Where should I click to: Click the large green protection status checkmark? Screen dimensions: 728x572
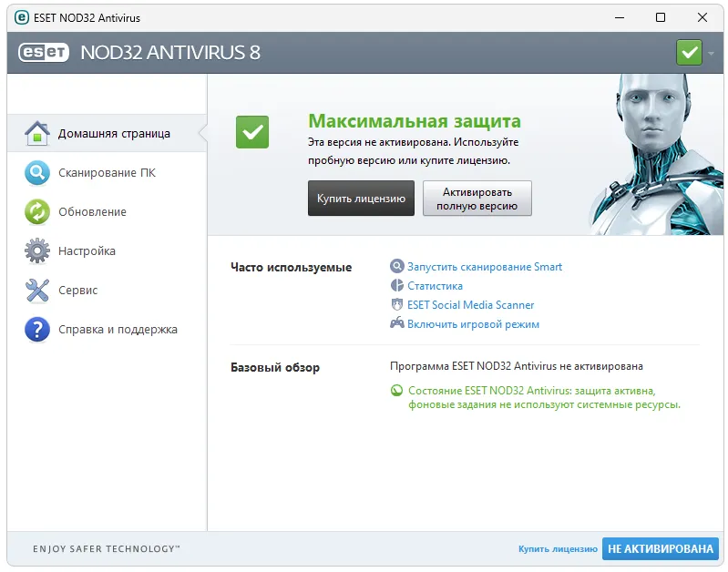click(252, 132)
